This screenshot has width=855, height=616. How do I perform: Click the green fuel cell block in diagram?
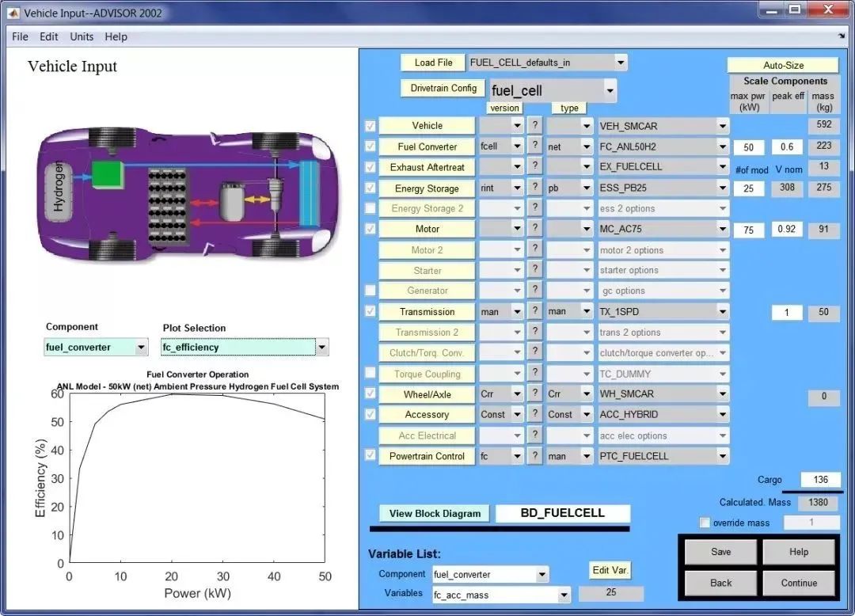106,175
